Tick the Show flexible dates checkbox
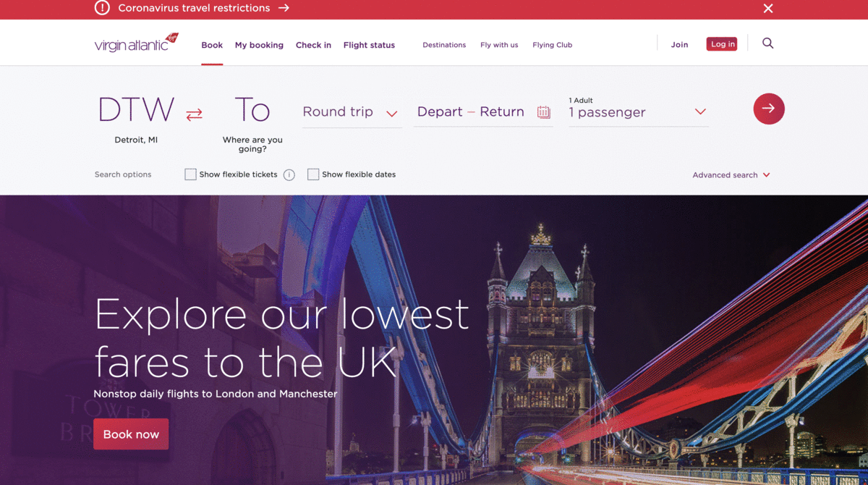868x485 pixels. [313, 174]
